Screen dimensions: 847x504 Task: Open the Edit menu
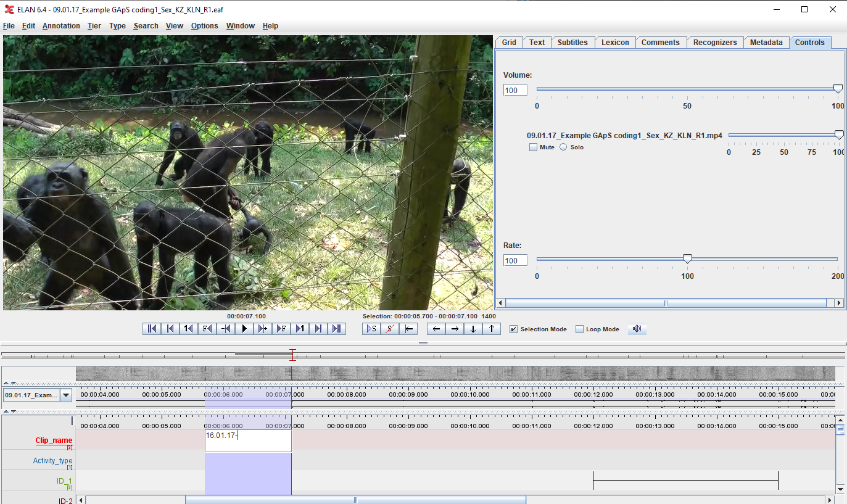click(x=28, y=26)
